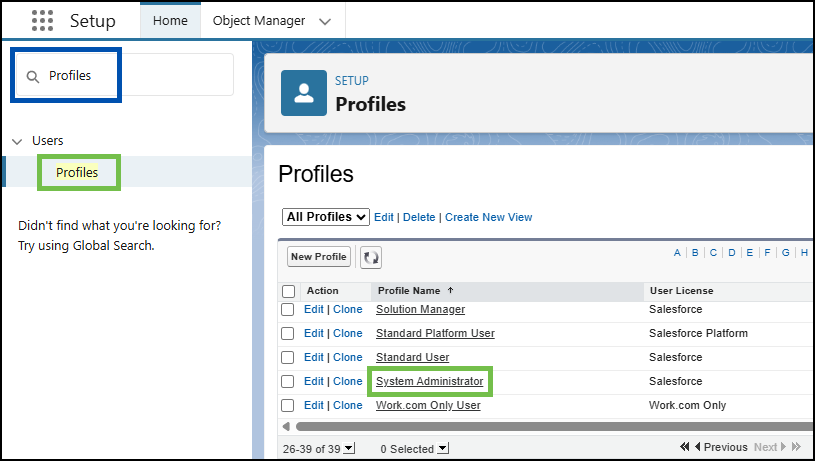Click the Quick Find search field
This screenshot has height=461, width=815.
125,75
